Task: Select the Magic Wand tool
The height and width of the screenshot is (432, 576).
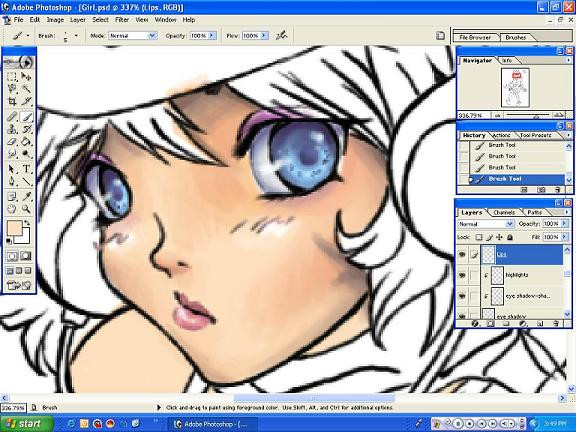Action: 26,89
